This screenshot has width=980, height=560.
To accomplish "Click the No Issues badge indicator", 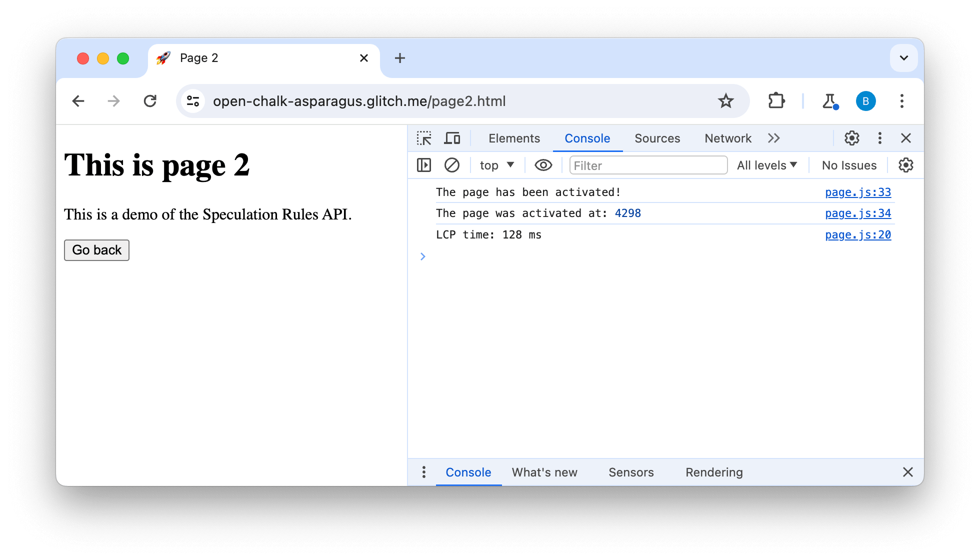I will [849, 165].
